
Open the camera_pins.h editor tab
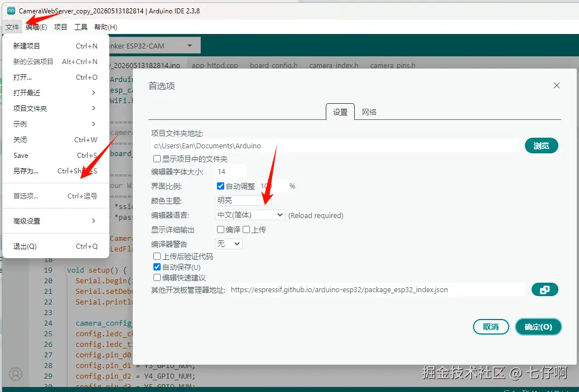pyautogui.click(x=393, y=65)
